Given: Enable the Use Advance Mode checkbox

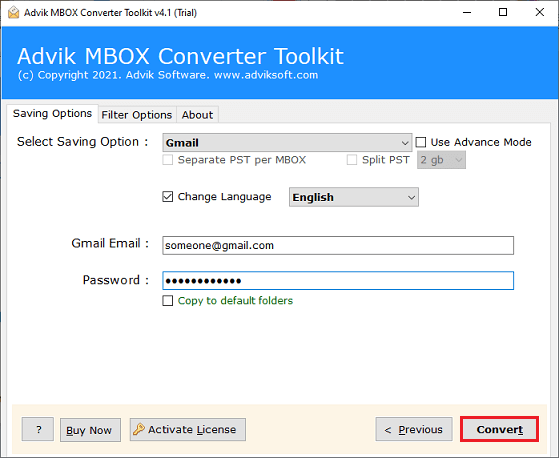Looking at the screenshot, I should point(421,142).
